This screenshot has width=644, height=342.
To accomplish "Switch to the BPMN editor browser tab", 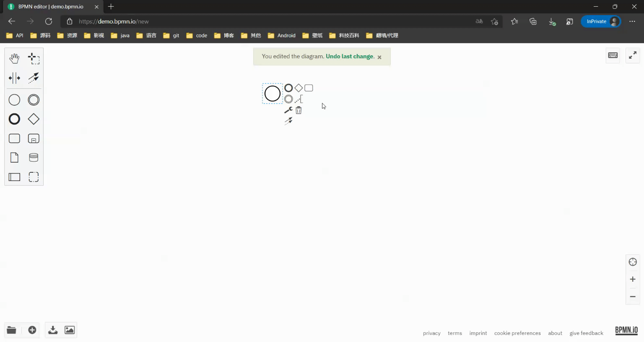I will pyautogui.click(x=50, y=6).
